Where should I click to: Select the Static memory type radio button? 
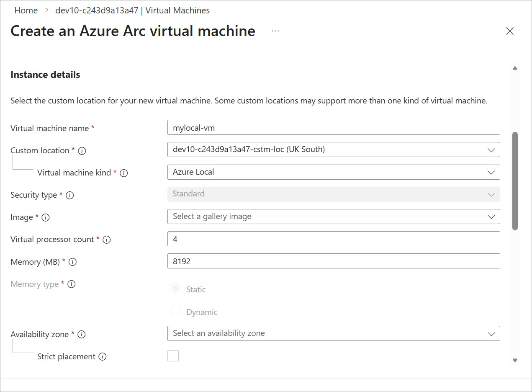pos(176,288)
